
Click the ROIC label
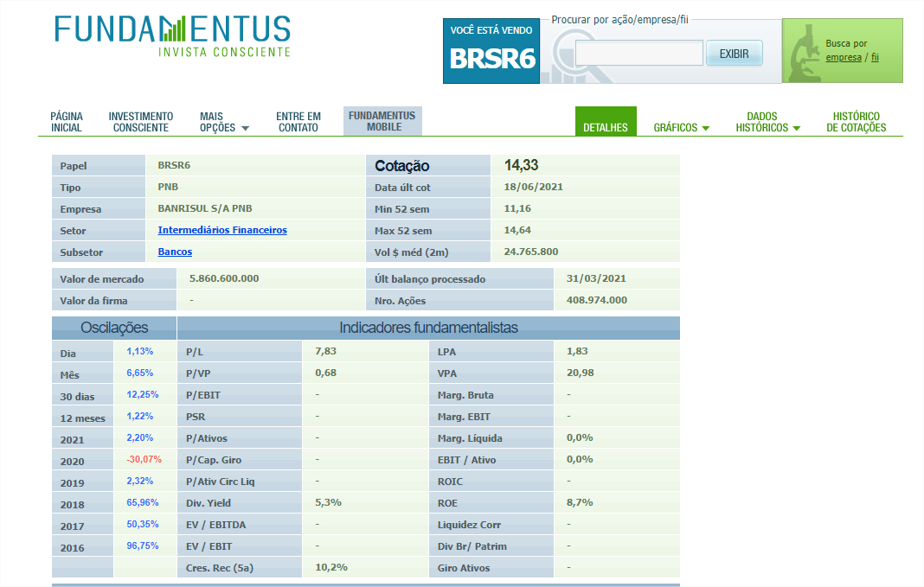[x=450, y=482]
